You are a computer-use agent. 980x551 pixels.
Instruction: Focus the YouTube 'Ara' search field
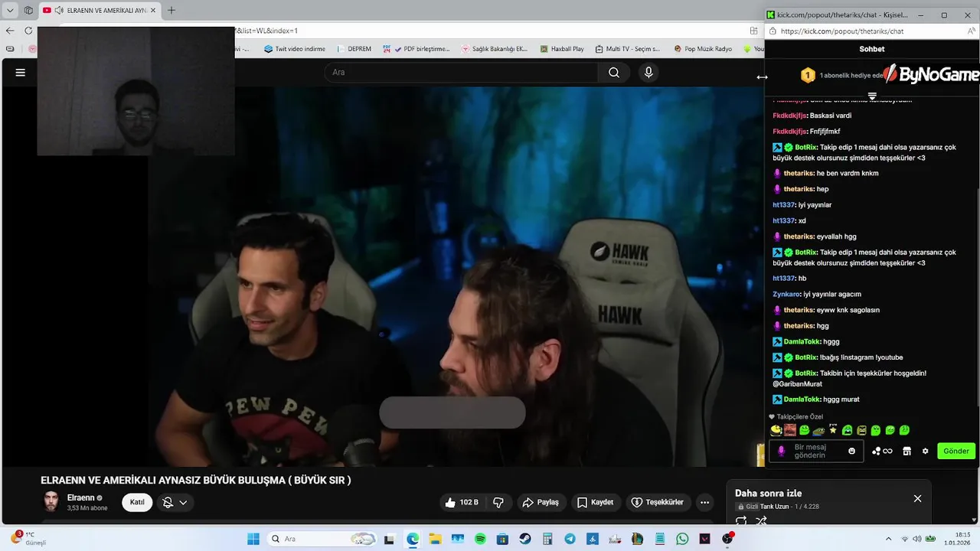[x=462, y=73]
